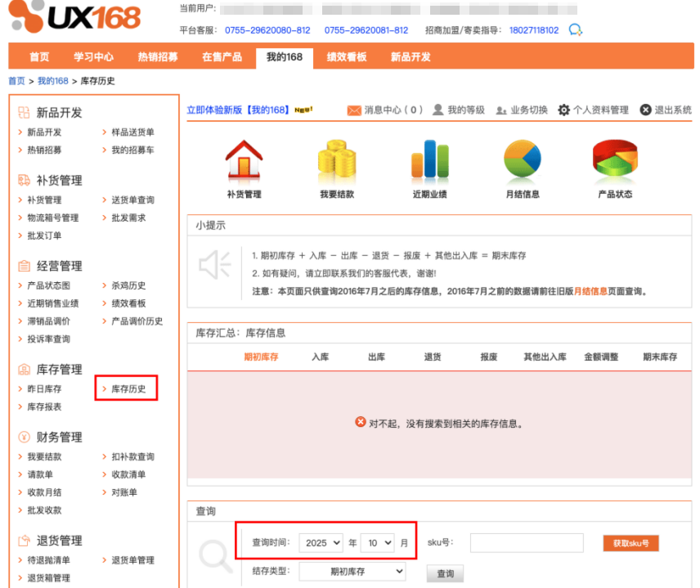The width and height of the screenshot is (700, 588).
Task: Click customer service chat bubble icon
Action: (576, 30)
